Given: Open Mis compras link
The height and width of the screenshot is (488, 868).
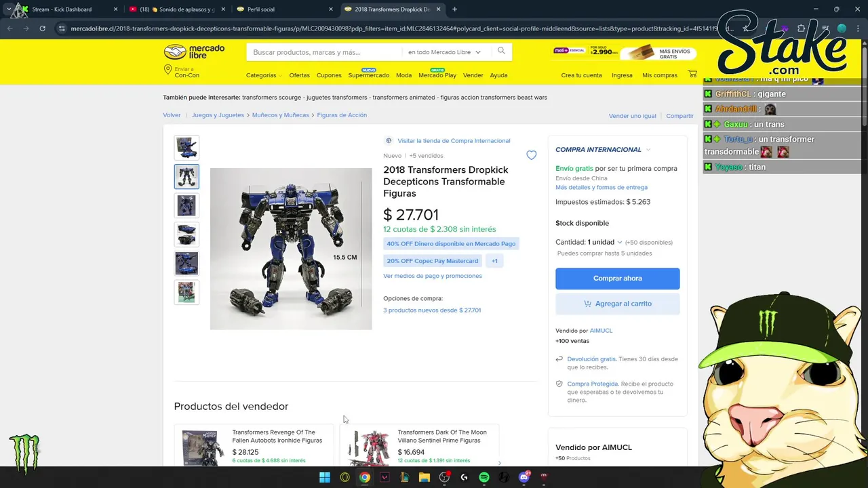Looking at the screenshot, I should coord(660,75).
